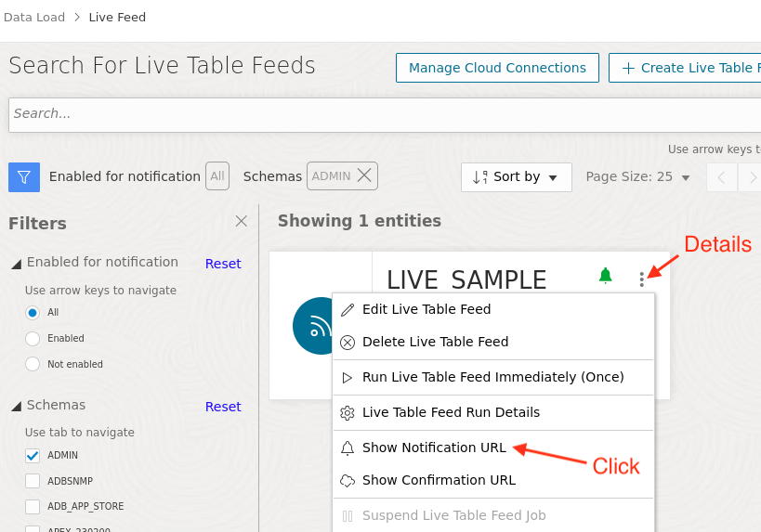Image resolution: width=761 pixels, height=532 pixels.
Task: Click Create Live Table Feed button
Action: coord(685,68)
